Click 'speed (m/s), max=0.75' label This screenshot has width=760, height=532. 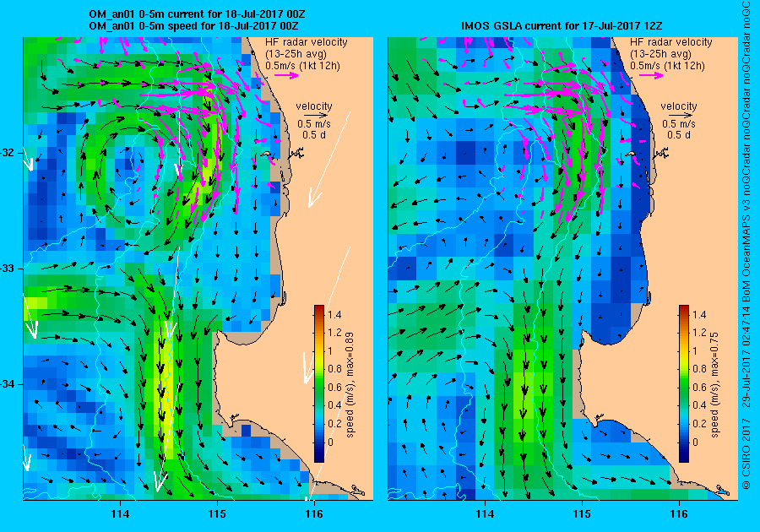point(714,385)
